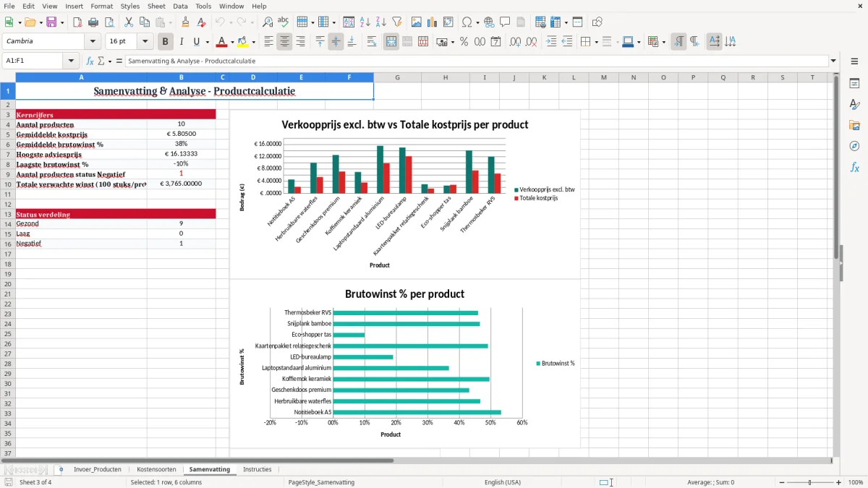Image resolution: width=868 pixels, height=488 pixels.
Task: Click the Insert Hyperlink globe icon
Action: [489, 22]
